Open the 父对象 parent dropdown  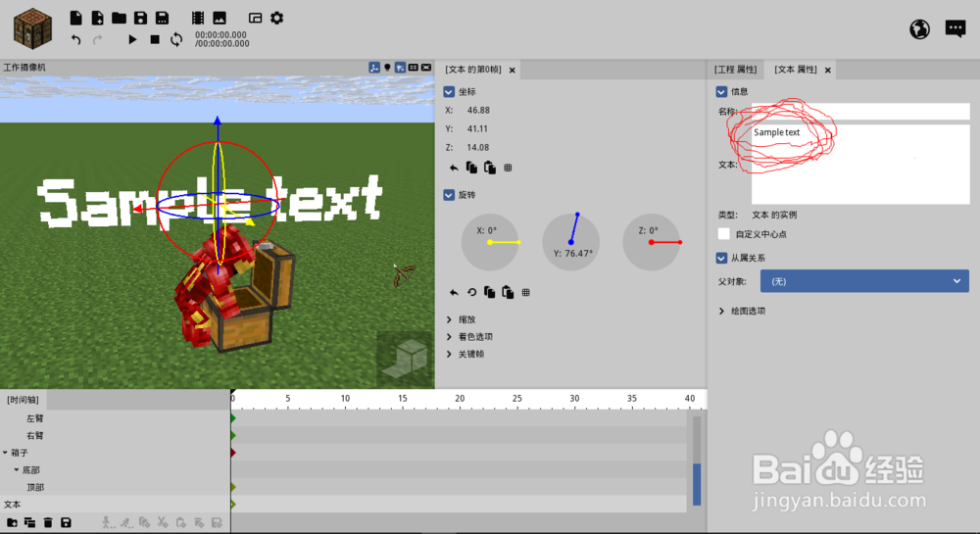point(864,281)
